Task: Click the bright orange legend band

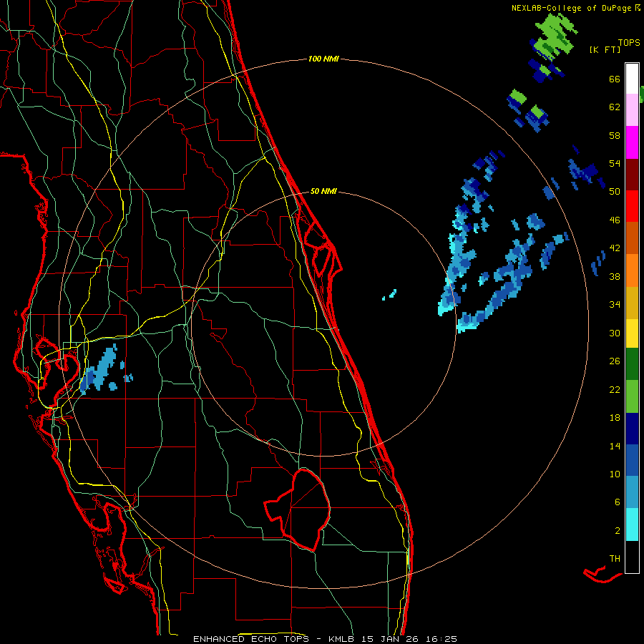Action: point(632,270)
